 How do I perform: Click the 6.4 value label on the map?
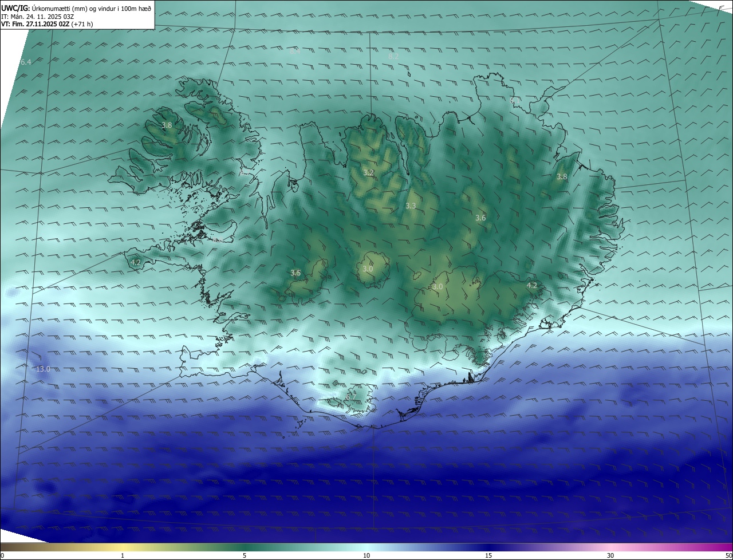click(x=26, y=62)
